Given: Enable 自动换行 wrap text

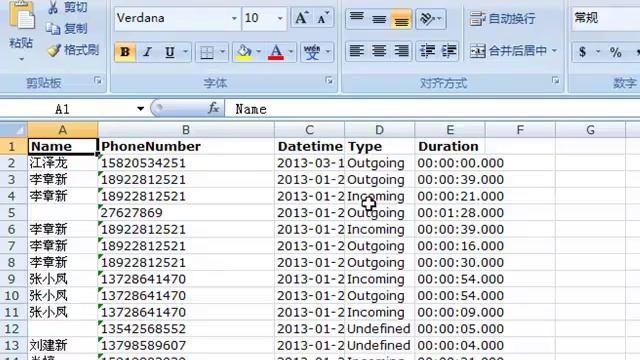Looking at the screenshot, I should pos(502,18).
